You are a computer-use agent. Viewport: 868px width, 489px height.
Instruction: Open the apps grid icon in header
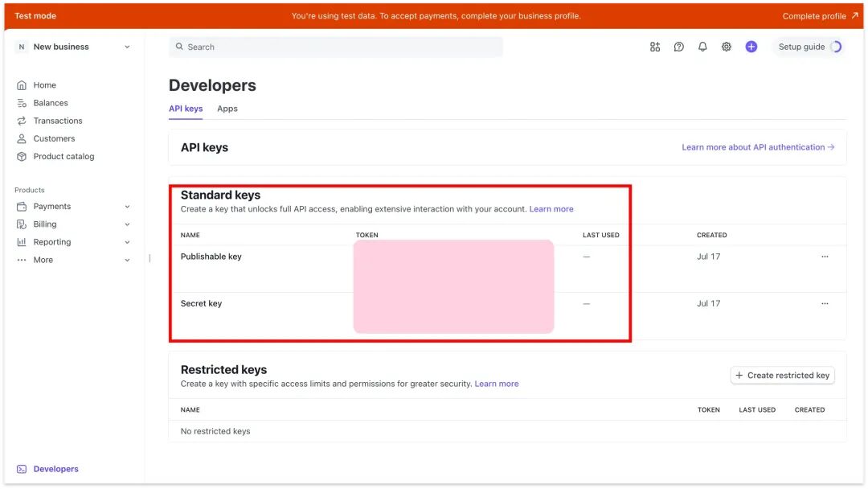[655, 47]
